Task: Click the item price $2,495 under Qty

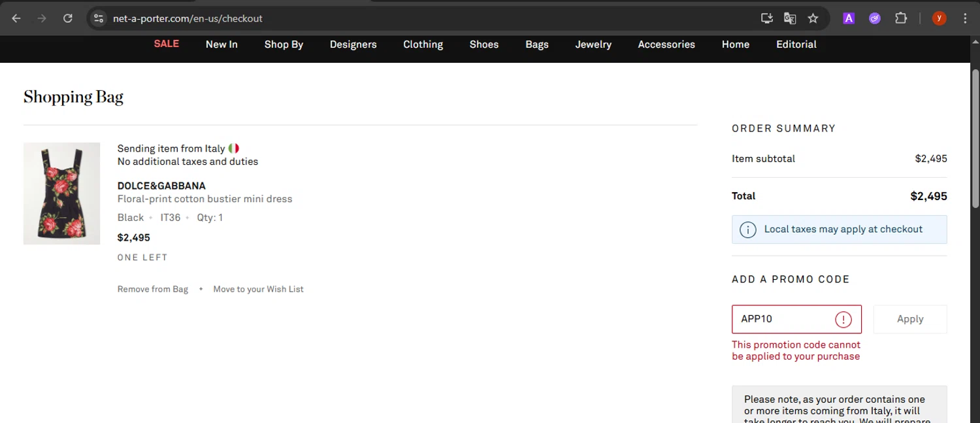Action: (x=134, y=237)
